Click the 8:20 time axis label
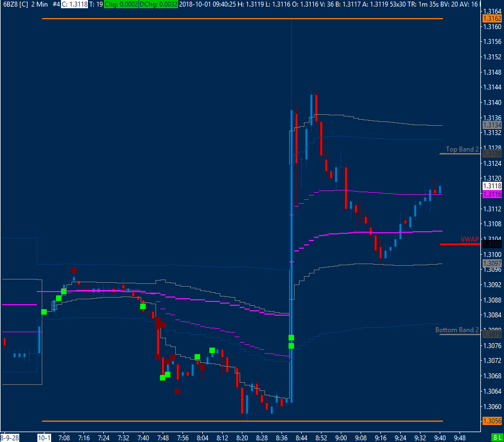The image size is (504, 442). click(242, 438)
